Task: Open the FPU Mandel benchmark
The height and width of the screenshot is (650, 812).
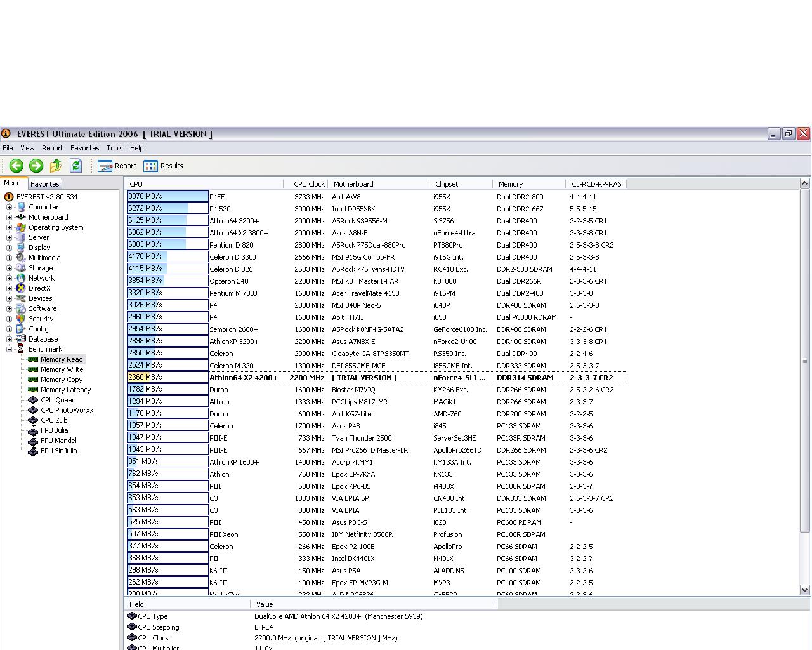Action: coord(58,441)
